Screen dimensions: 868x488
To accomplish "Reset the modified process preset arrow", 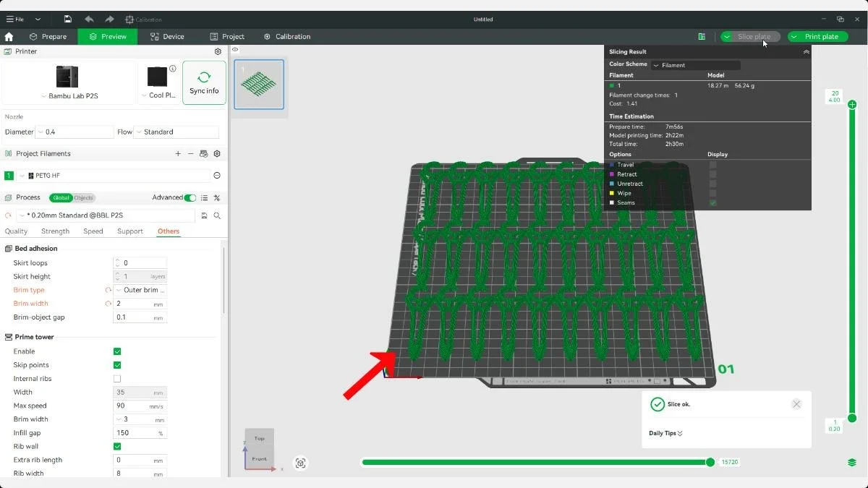I will coord(8,215).
